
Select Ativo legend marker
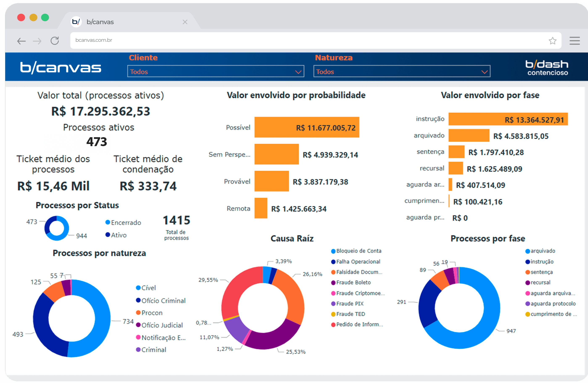tap(108, 234)
